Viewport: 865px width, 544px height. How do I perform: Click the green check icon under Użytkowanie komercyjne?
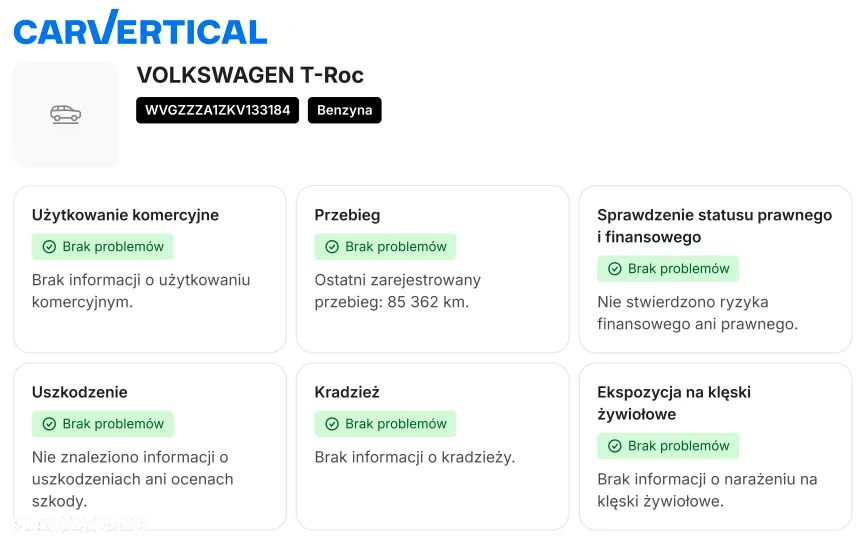click(x=49, y=247)
